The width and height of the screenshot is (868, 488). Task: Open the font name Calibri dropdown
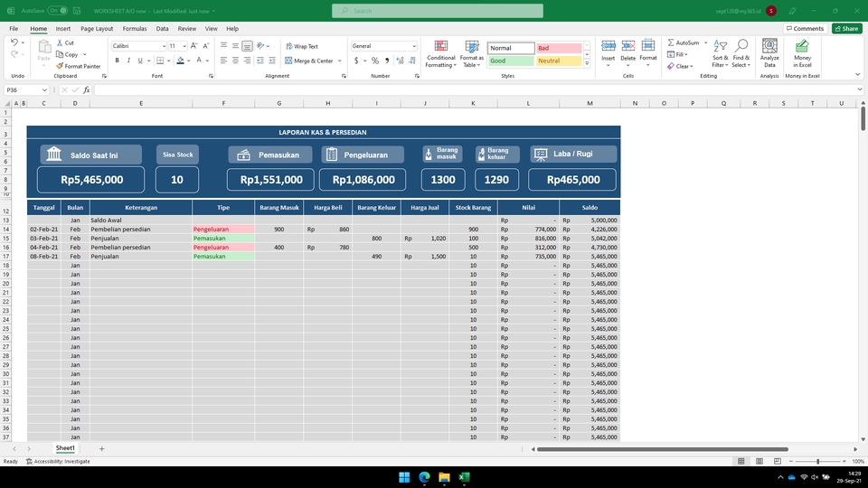point(164,46)
